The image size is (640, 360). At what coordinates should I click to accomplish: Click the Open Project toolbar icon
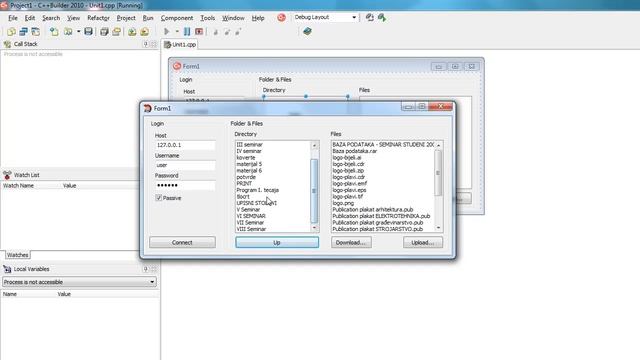pyautogui.click(x=68, y=31)
